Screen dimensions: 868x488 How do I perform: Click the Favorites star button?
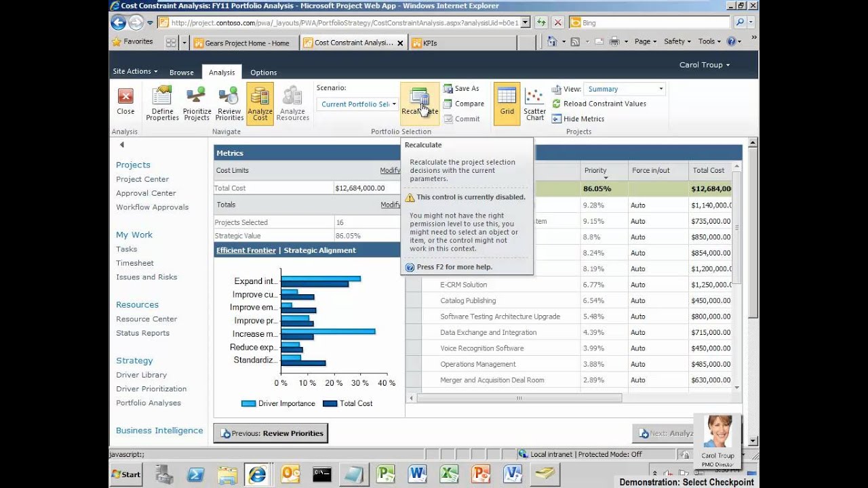[132, 41]
